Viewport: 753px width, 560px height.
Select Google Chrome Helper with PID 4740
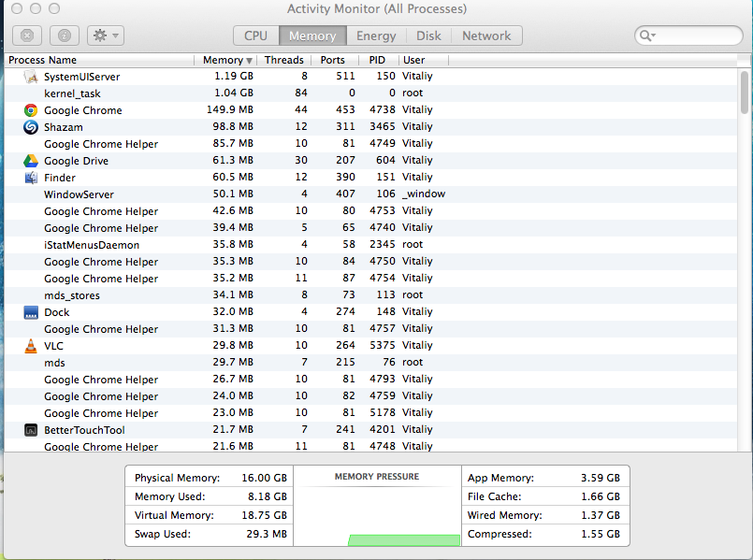click(x=370, y=228)
